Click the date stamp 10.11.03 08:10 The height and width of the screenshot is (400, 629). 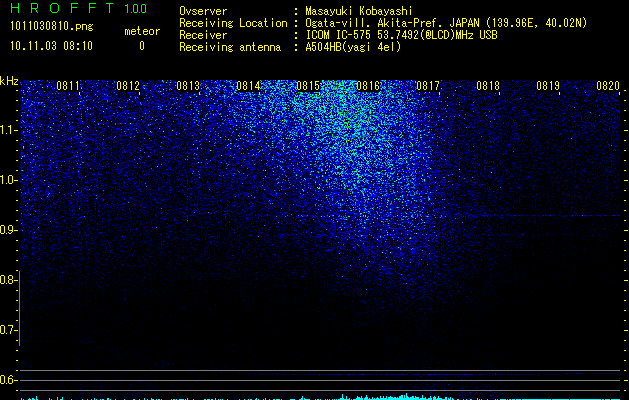pos(51,46)
